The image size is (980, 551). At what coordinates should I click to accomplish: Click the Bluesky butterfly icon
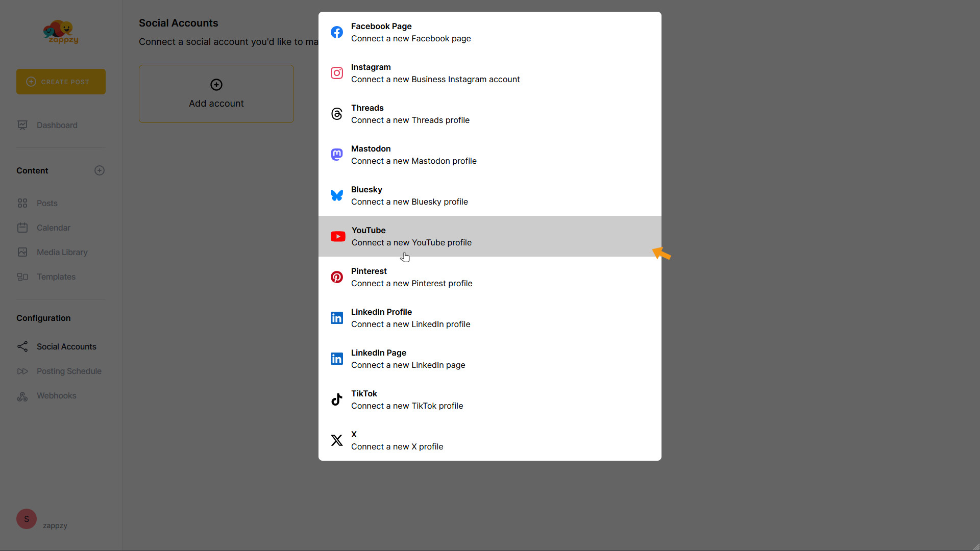pos(337,195)
